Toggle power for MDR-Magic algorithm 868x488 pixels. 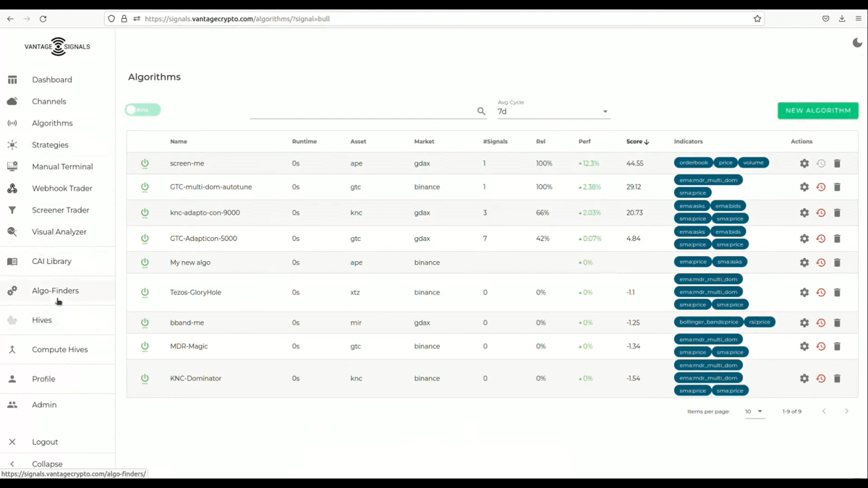point(145,346)
